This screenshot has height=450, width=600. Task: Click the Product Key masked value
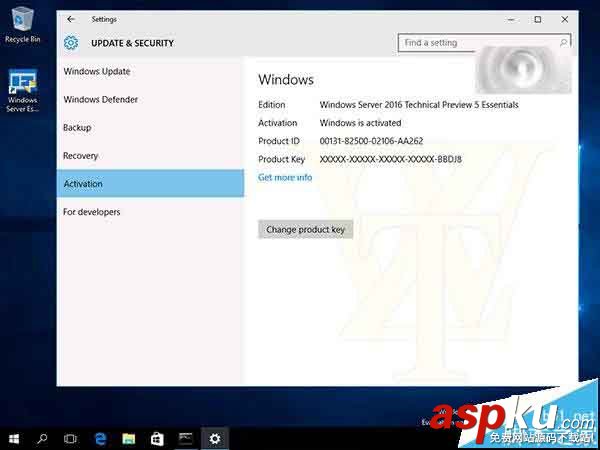[x=391, y=159]
